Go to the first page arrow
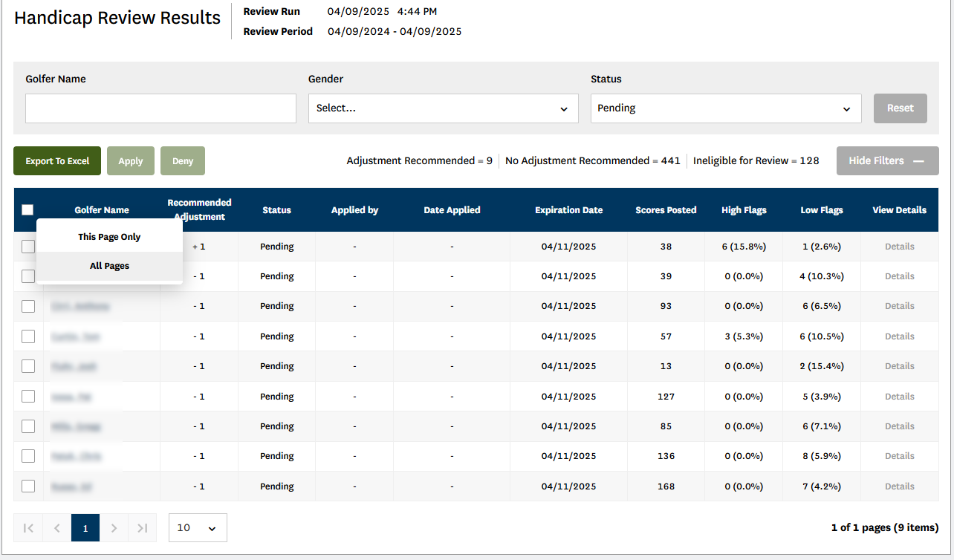 point(28,528)
